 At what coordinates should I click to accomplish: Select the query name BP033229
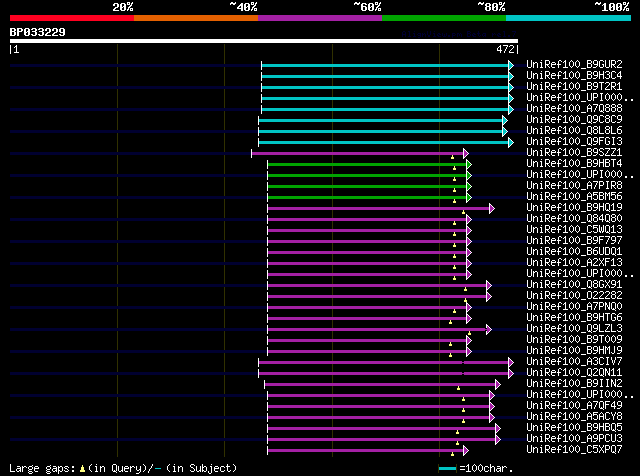tap(38, 32)
